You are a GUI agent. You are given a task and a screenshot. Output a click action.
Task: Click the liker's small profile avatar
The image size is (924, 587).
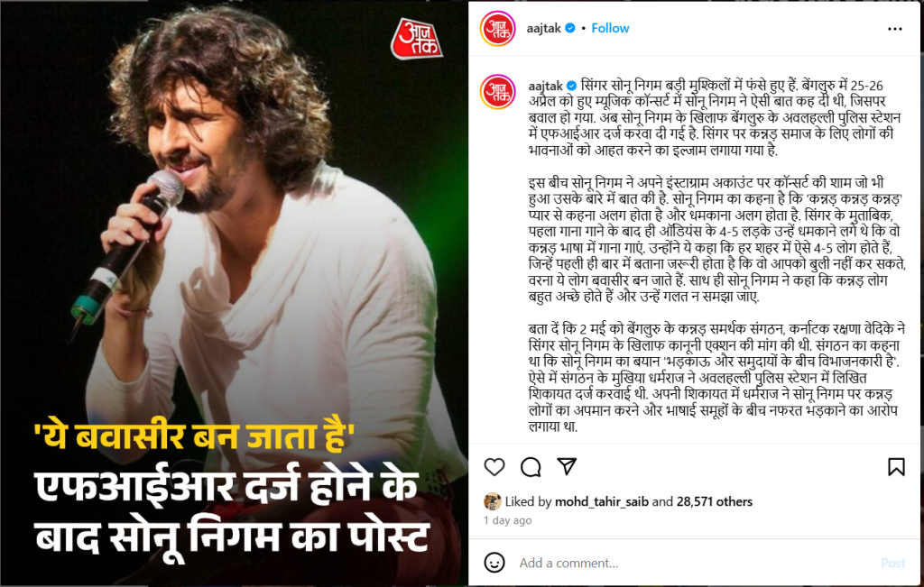pyautogui.click(x=492, y=501)
